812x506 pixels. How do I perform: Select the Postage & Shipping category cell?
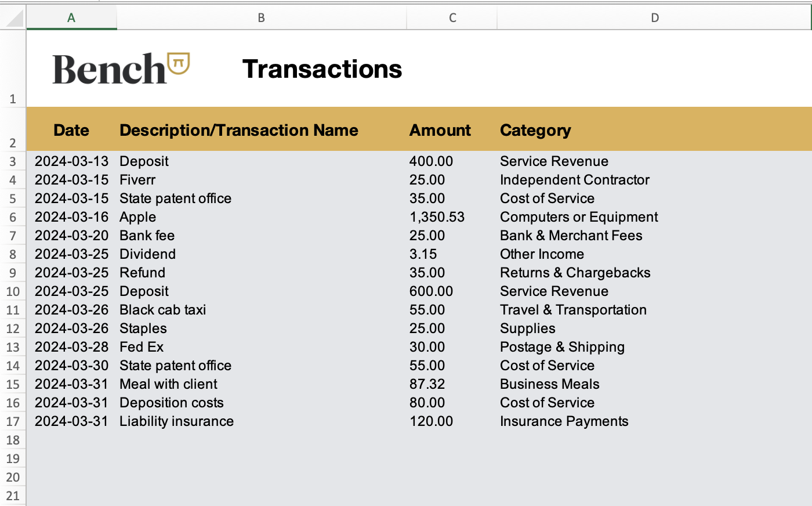[562, 347]
